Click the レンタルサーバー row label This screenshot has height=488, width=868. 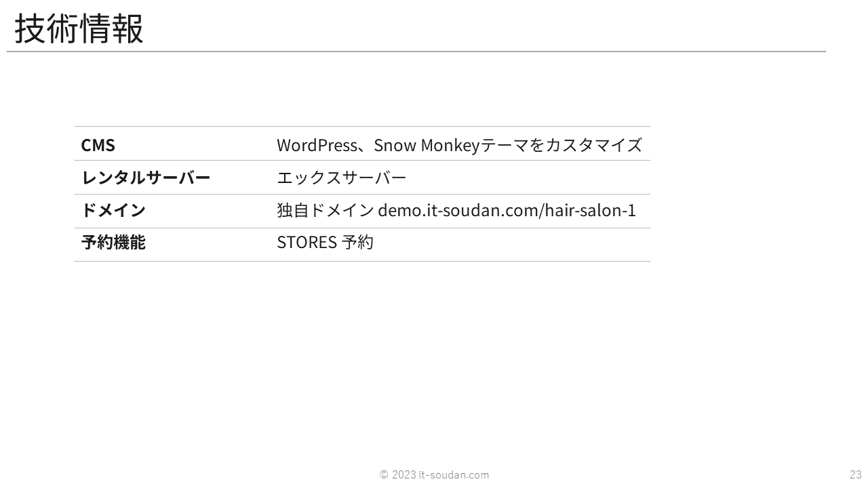coord(146,178)
